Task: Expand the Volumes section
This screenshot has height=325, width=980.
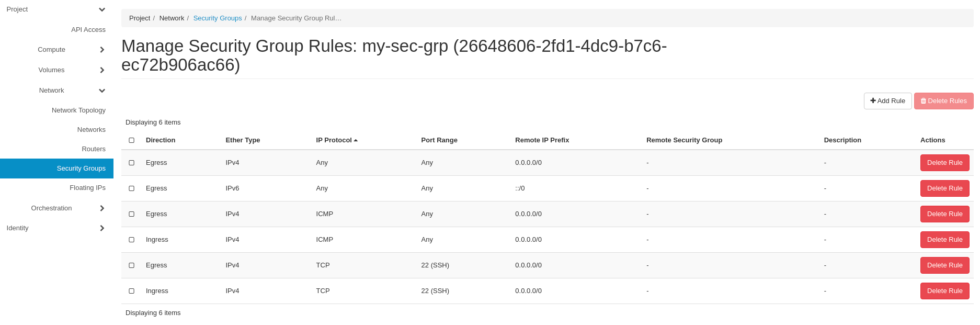Action: coord(102,70)
